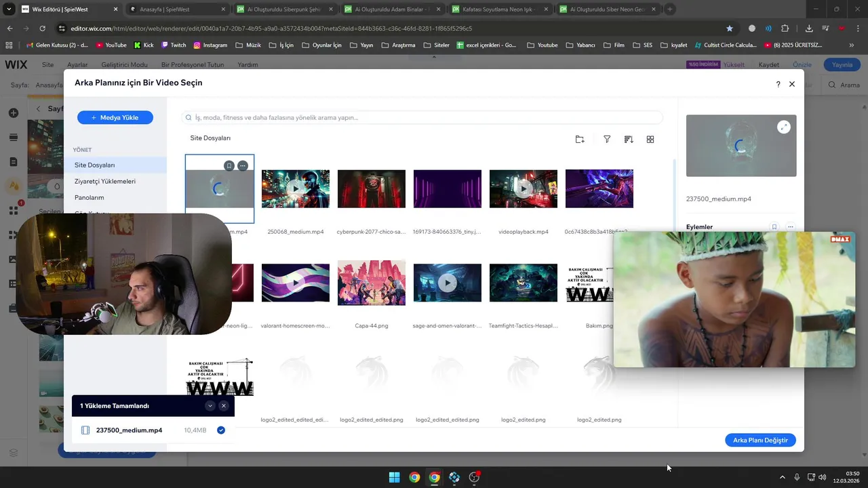Open the volume control in the system tray
Screen dimensions: 868x488
tap(823, 477)
